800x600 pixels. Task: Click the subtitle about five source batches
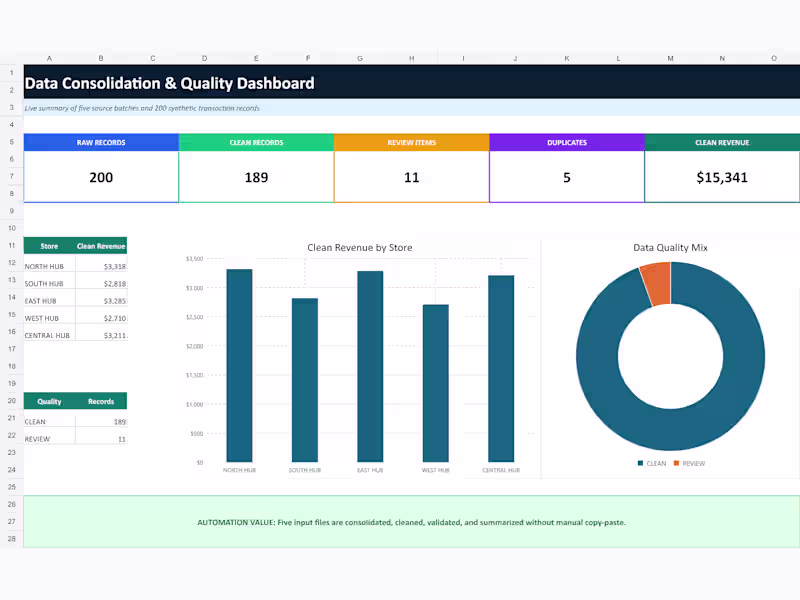pyautogui.click(x=142, y=108)
